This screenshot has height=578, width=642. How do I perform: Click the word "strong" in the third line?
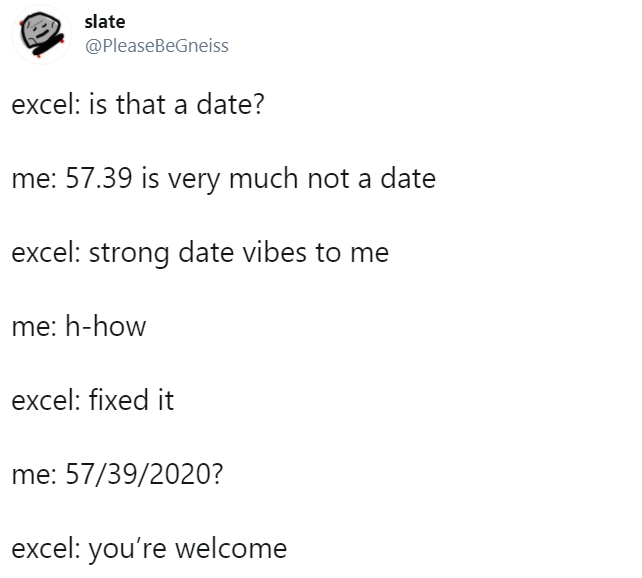129,253
